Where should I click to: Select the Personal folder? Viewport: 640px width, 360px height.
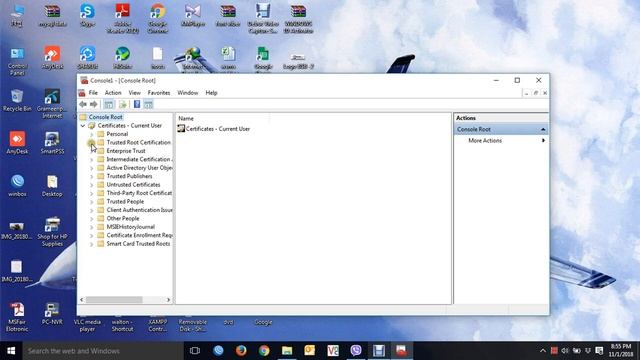[117, 134]
